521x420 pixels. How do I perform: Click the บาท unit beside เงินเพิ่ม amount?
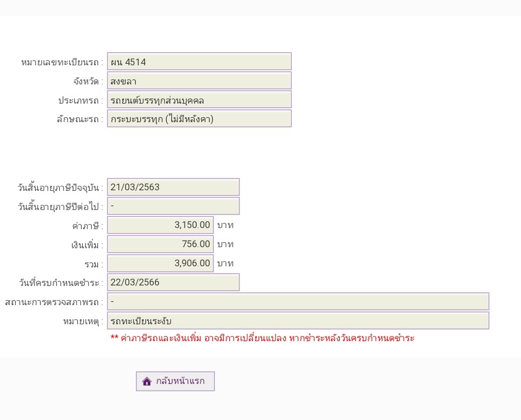(x=225, y=244)
